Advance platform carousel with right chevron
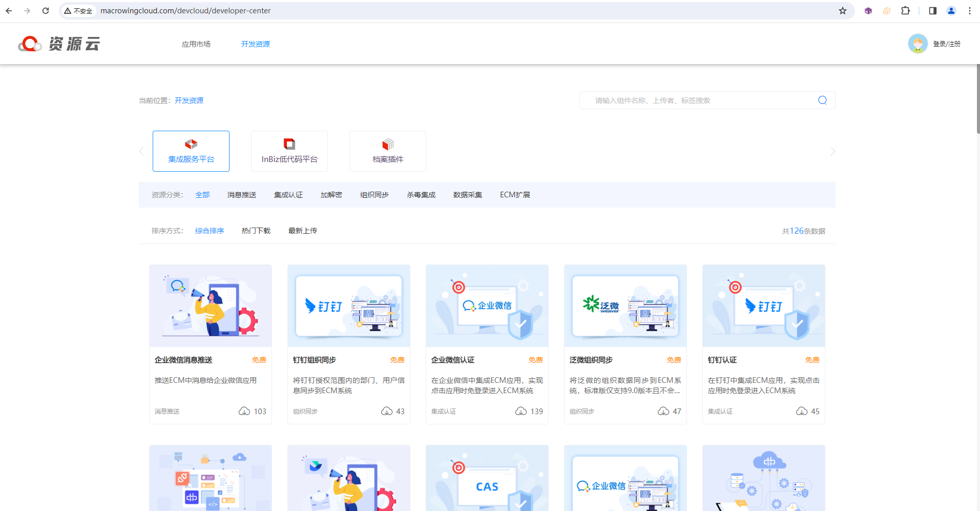Screen dimensions: 980x511 (832, 151)
